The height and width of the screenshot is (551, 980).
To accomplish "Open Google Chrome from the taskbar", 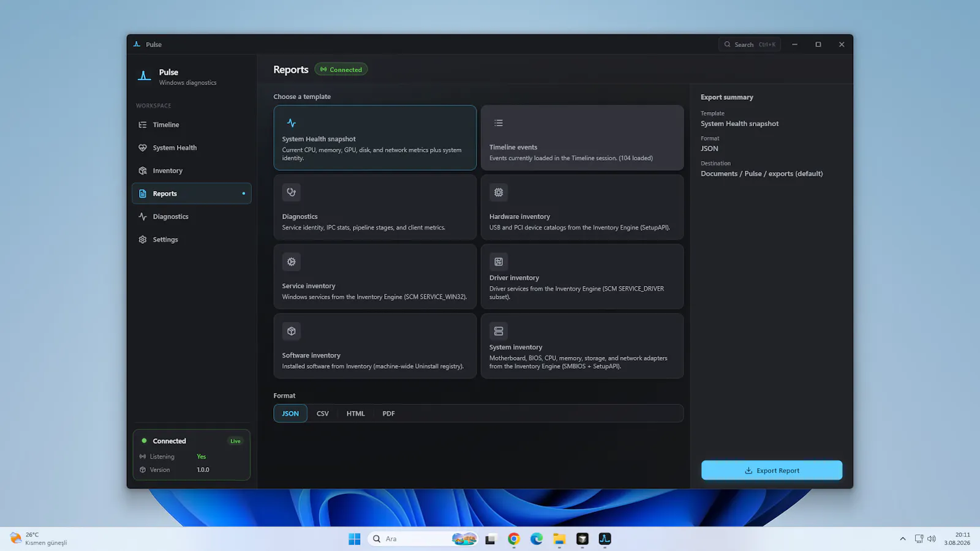I will pos(514,539).
